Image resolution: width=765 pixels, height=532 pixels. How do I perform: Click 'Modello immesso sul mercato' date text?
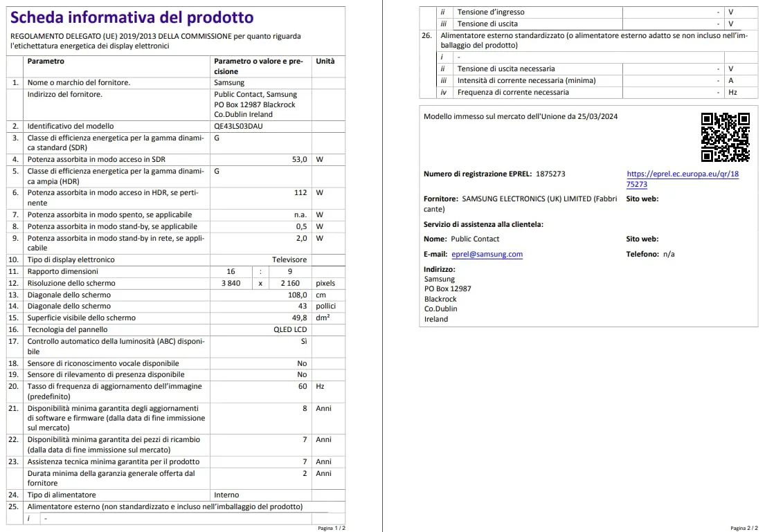pyautogui.click(x=521, y=116)
